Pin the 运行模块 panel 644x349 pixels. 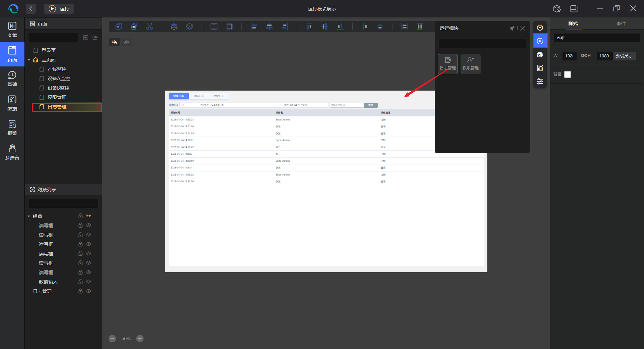tap(512, 28)
